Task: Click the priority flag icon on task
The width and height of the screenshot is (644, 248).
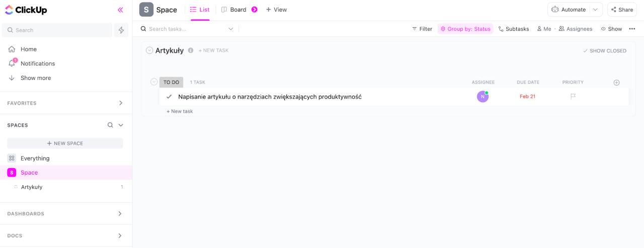Action: pyautogui.click(x=573, y=97)
